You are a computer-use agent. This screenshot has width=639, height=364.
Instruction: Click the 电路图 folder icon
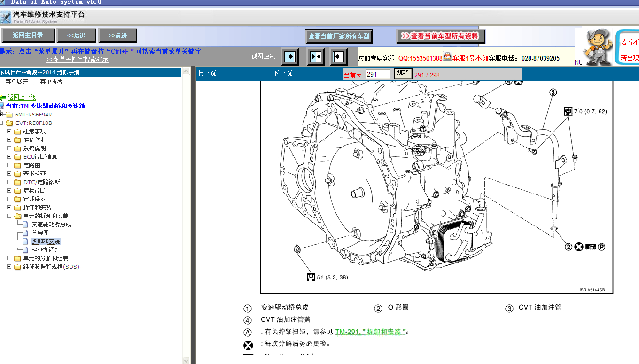click(17, 165)
